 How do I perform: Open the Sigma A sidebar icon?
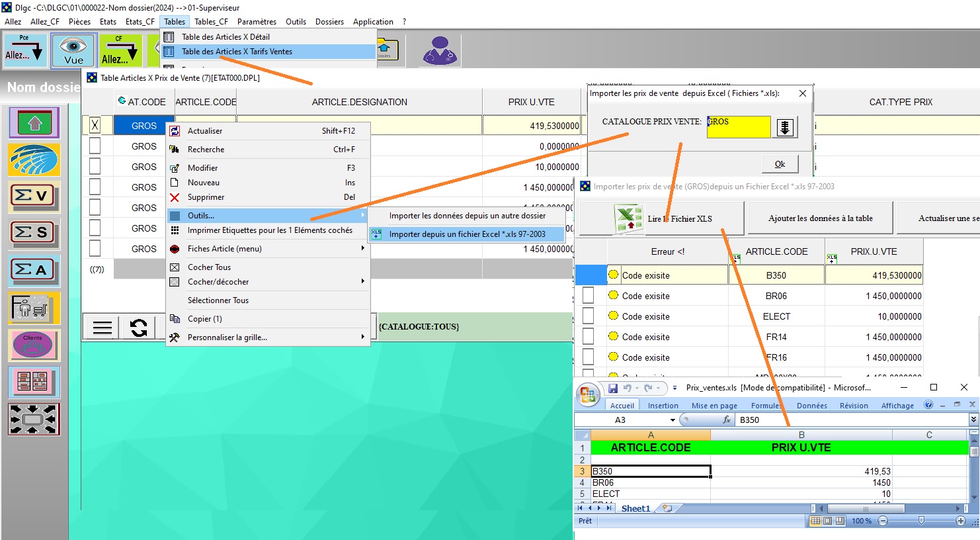[x=34, y=271]
